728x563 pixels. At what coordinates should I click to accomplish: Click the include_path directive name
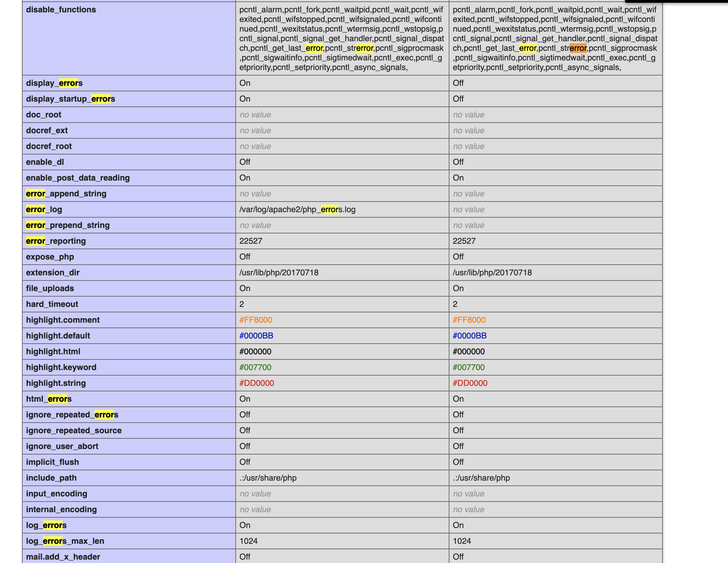(51, 478)
